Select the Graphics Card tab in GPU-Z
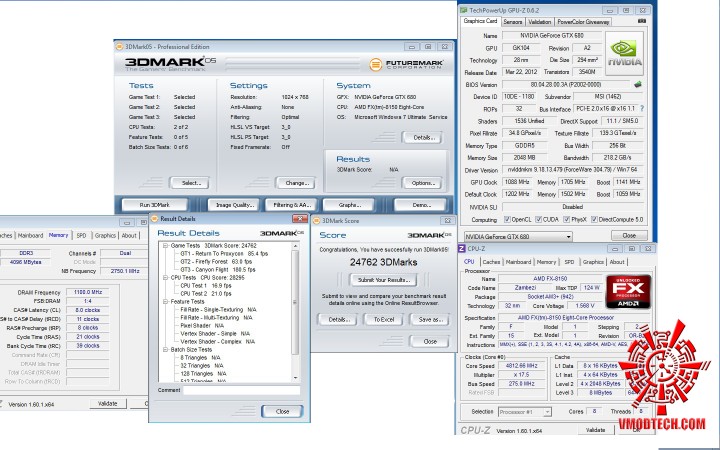Image resolution: width=720 pixels, height=450 pixels. (x=480, y=21)
